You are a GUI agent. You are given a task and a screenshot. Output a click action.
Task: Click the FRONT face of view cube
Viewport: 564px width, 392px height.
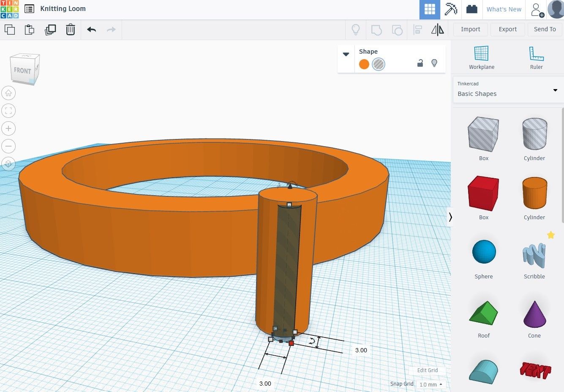pos(22,71)
